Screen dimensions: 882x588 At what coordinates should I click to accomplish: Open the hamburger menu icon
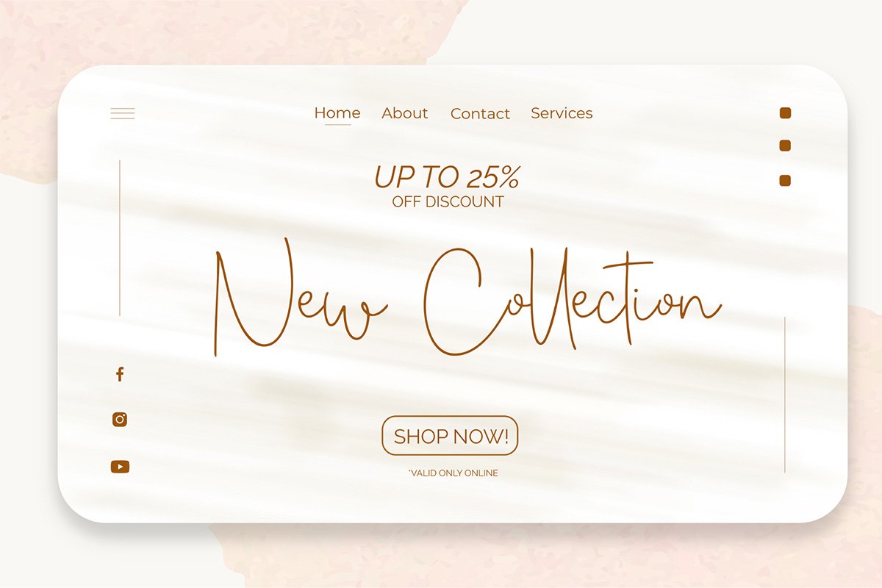pos(123,113)
